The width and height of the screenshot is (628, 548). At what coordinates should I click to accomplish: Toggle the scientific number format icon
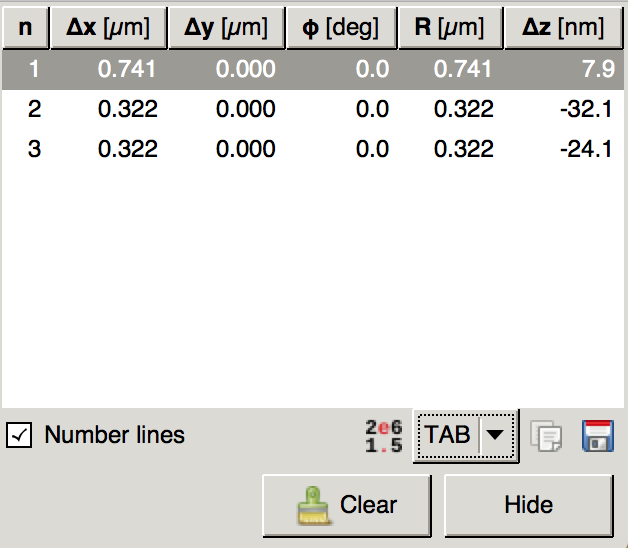(x=384, y=436)
